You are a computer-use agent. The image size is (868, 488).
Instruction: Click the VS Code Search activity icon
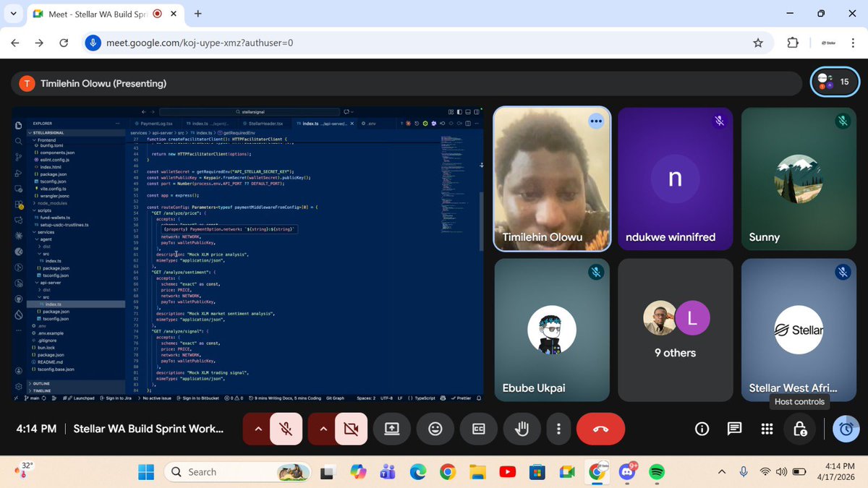point(18,140)
